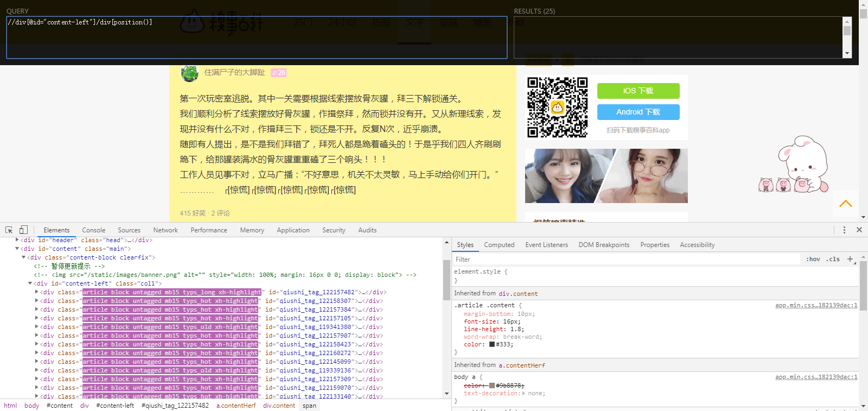Open the Application tab
The height and width of the screenshot is (411, 868).
click(x=293, y=230)
